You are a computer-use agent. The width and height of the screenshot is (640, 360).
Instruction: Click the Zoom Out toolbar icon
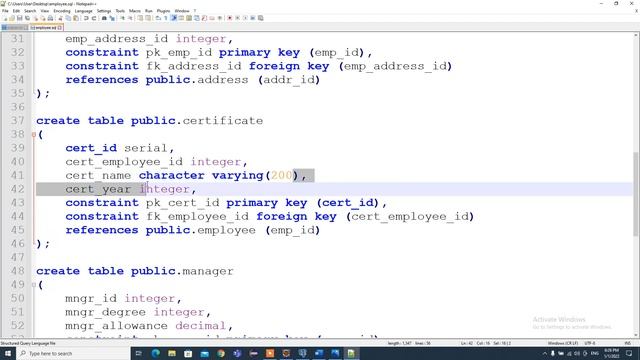point(131,18)
